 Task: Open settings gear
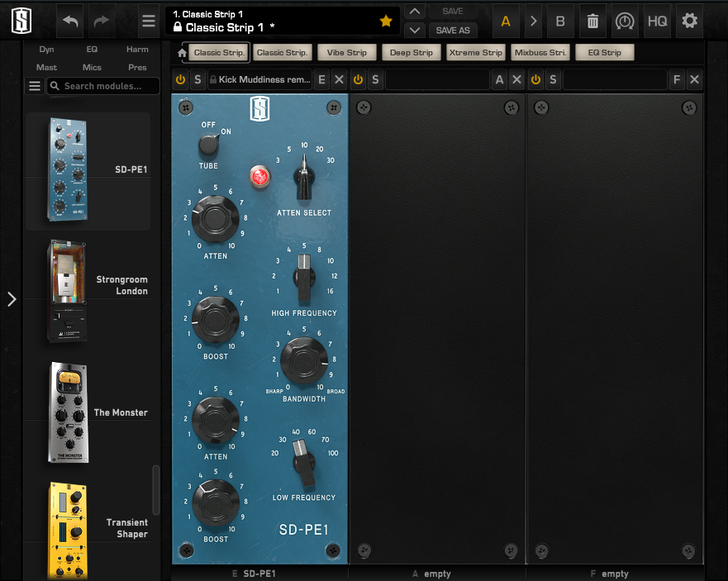[x=689, y=21]
